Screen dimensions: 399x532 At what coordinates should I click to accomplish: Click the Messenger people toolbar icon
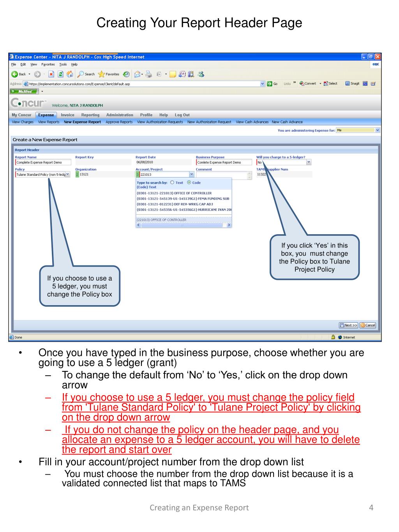[x=201, y=74]
